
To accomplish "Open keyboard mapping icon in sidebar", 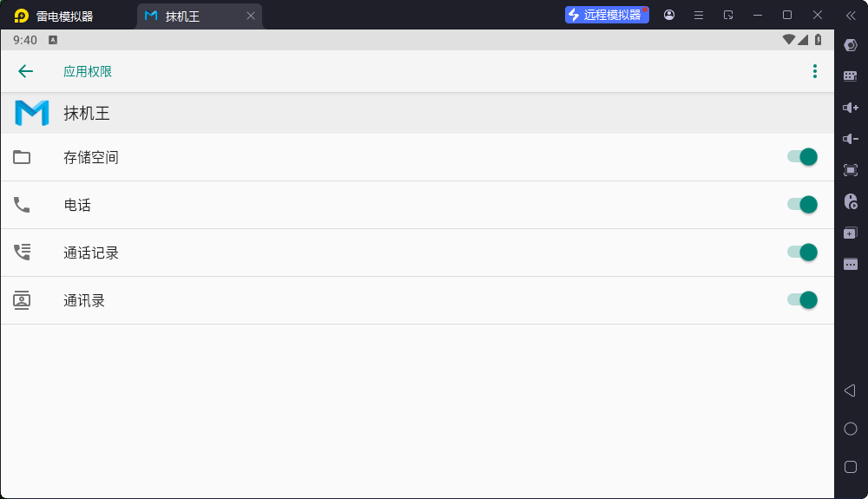I will (851, 76).
